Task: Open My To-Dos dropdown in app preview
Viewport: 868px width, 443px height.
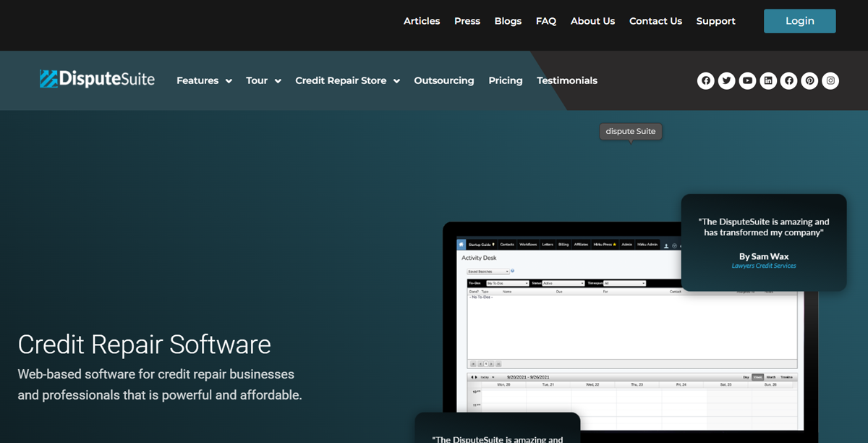Action: click(x=507, y=283)
